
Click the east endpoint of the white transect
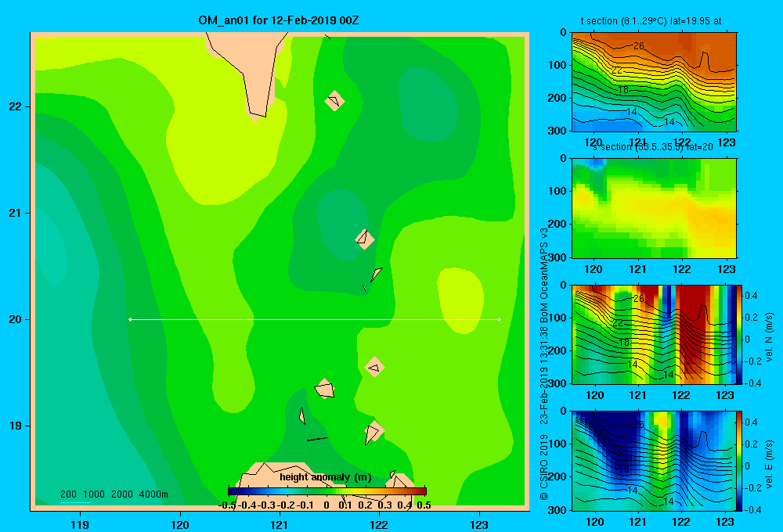[500, 319]
